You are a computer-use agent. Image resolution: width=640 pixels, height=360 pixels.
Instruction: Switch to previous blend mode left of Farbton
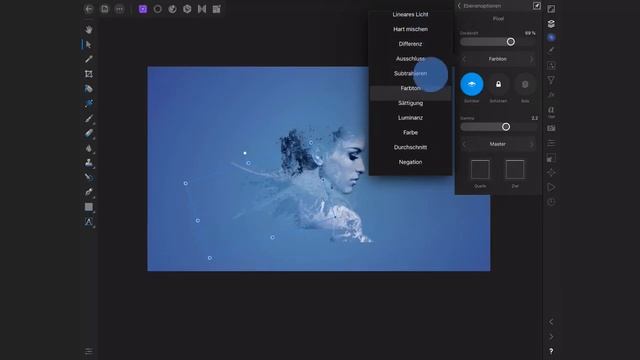point(464,59)
